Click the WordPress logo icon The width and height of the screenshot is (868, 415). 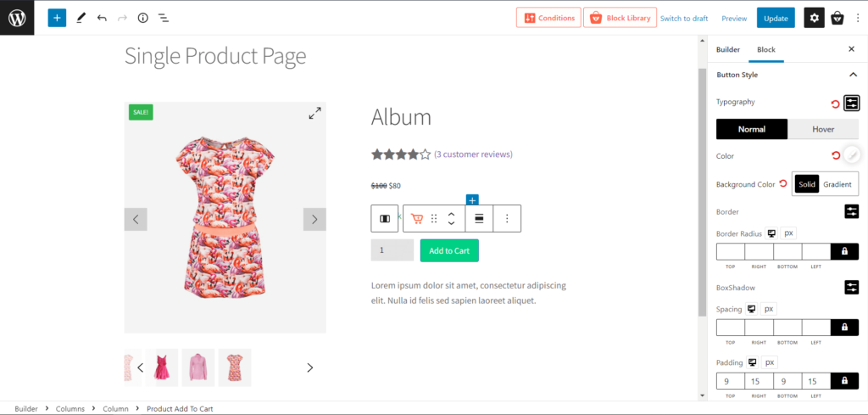[17, 17]
